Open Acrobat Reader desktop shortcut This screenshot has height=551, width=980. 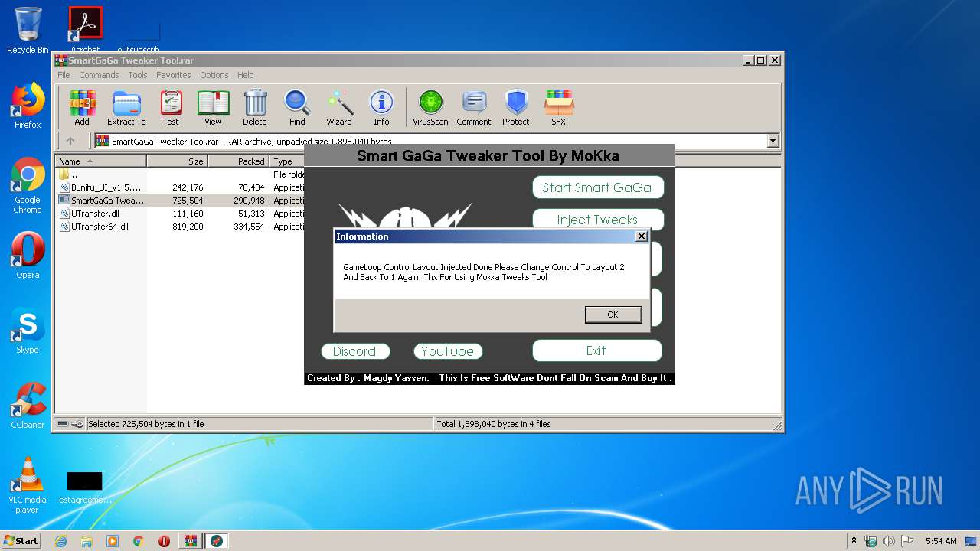[x=85, y=31]
